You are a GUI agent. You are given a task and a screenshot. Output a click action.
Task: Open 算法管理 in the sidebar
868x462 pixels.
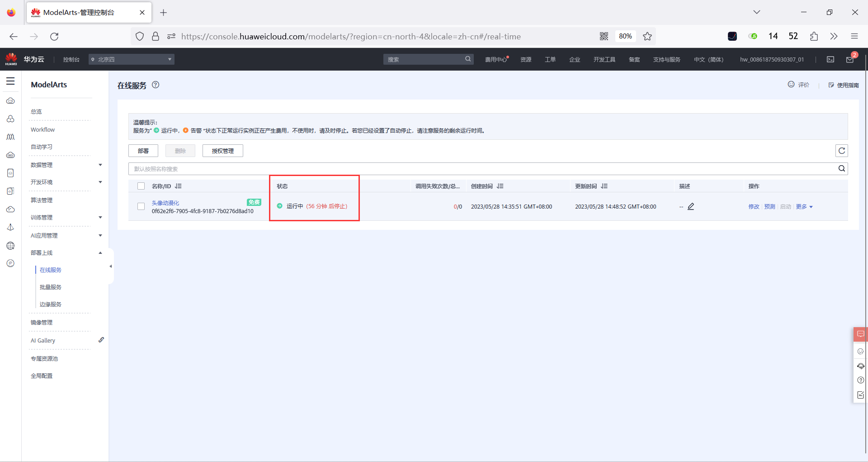pos(42,200)
